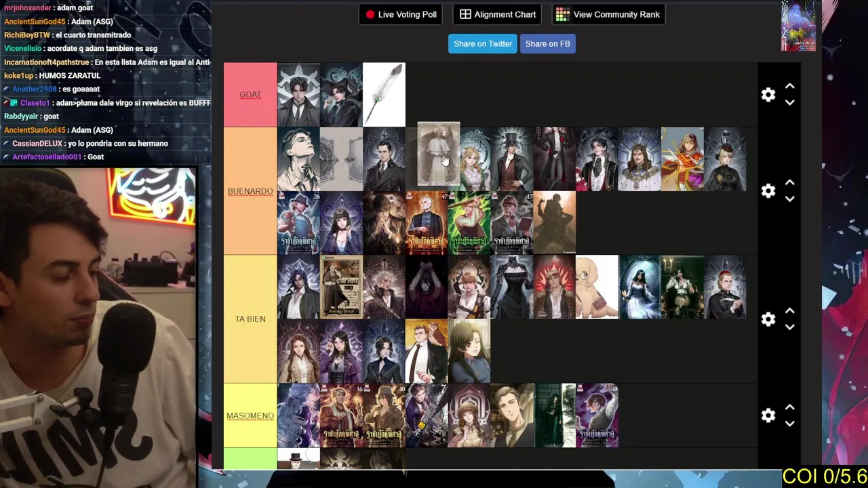Open settings gear for BUENARDO row
The width and height of the screenshot is (868, 488).
pos(768,191)
